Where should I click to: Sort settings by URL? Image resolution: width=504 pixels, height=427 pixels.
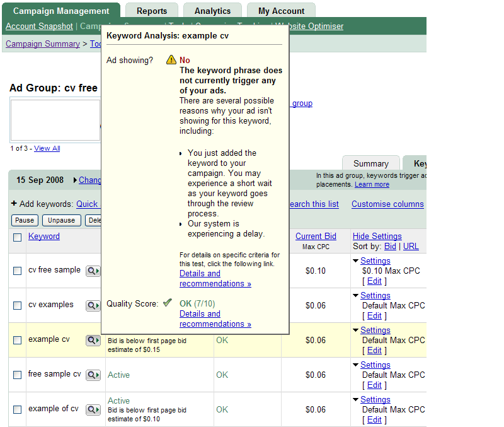[411, 247]
